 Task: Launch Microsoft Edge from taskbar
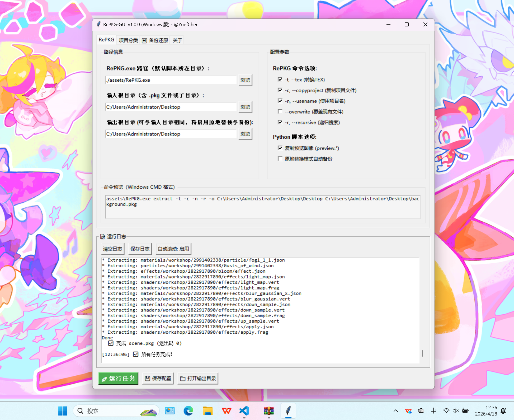(x=188, y=411)
